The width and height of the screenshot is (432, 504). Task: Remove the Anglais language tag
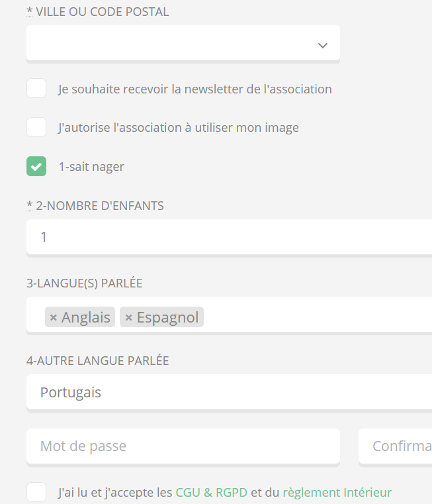click(x=54, y=318)
